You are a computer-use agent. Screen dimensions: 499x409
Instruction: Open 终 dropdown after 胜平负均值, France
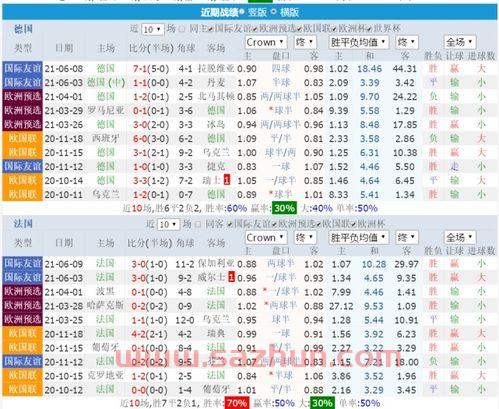click(407, 238)
